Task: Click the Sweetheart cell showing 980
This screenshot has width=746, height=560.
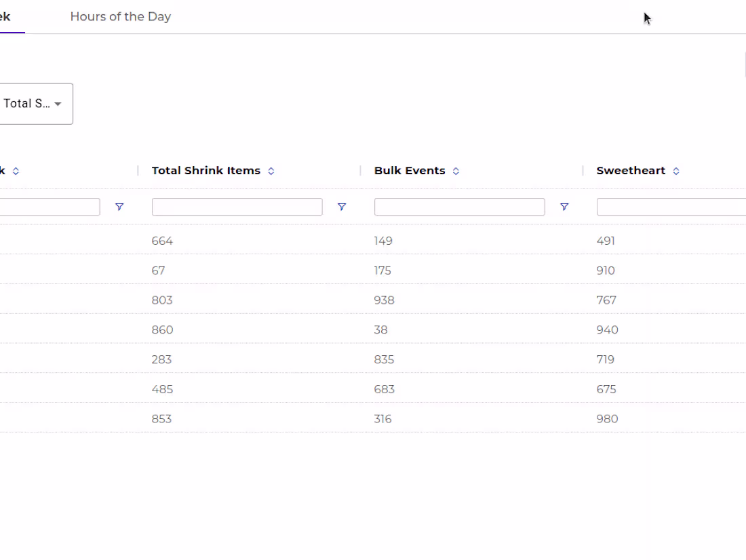Action: (607, 419)
